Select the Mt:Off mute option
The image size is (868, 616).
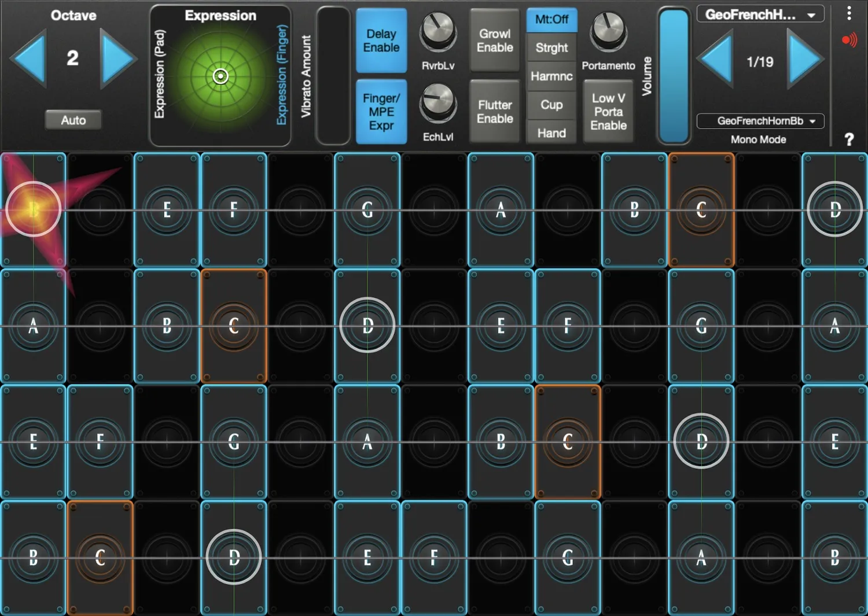551,20
